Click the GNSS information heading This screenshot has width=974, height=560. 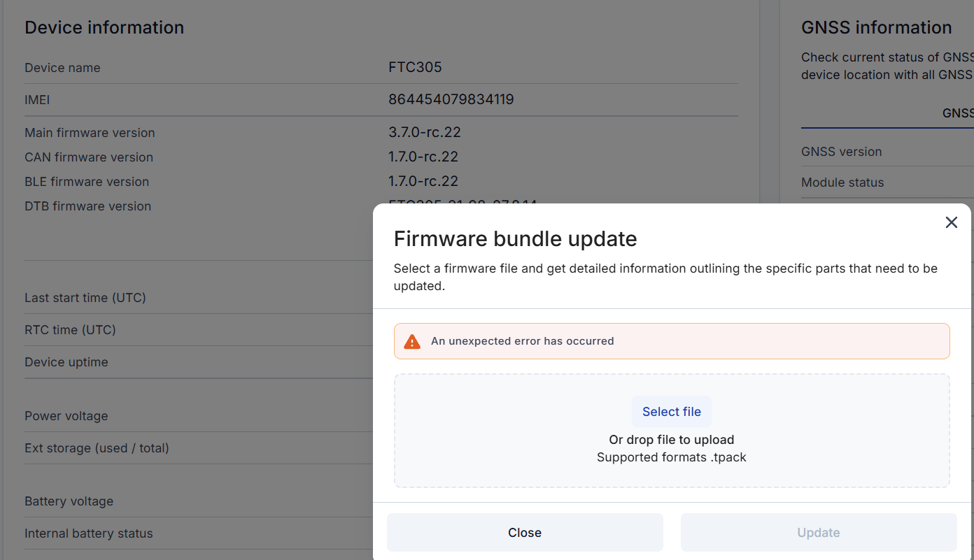click(876, 27)
